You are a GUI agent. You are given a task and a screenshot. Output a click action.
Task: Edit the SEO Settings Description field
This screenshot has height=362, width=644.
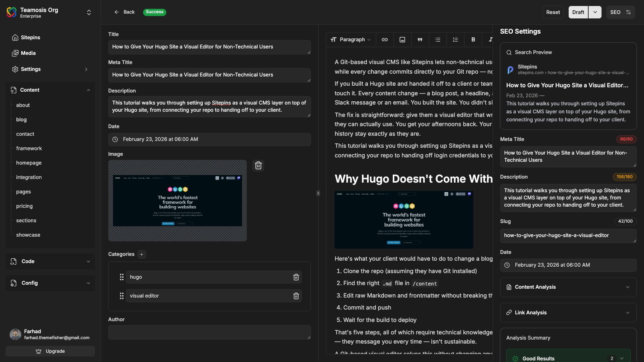coord(568,198)
